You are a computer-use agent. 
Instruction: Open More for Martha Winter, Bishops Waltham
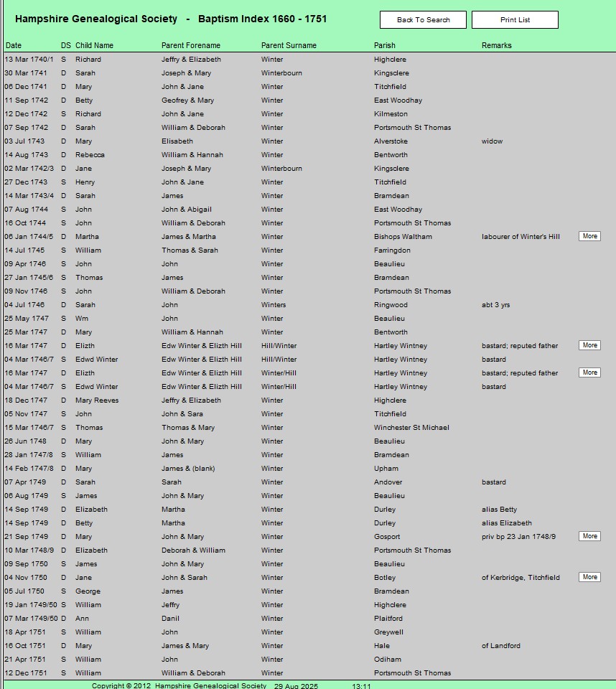(x=589, y=236)
